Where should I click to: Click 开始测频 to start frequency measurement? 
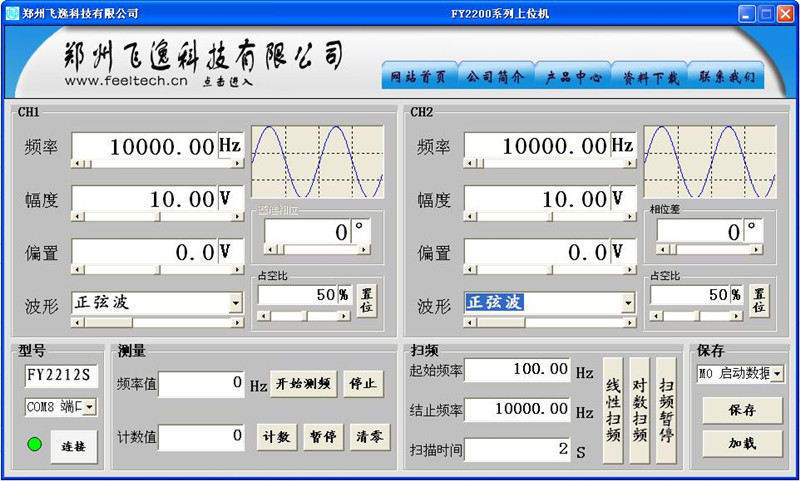(x=303, y=384)
